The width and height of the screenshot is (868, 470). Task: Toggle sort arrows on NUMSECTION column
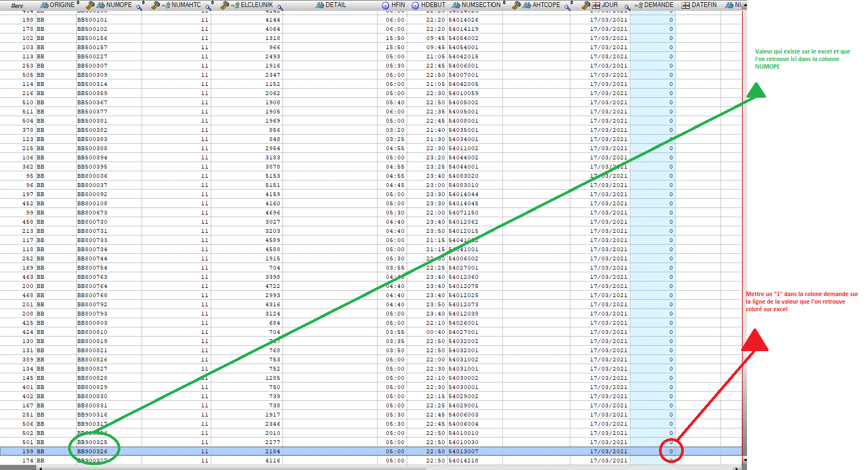504,4
